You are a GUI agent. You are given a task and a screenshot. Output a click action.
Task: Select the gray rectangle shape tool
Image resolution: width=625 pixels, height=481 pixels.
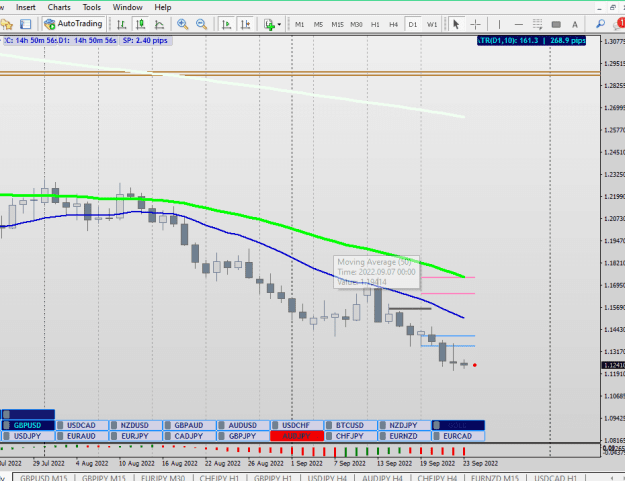[x=556, y=24]
